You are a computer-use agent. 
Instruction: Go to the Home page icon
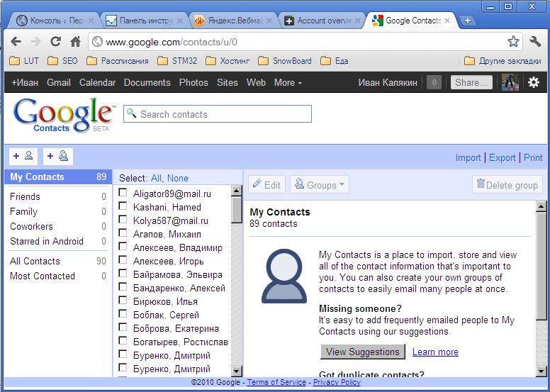(75, 42)
